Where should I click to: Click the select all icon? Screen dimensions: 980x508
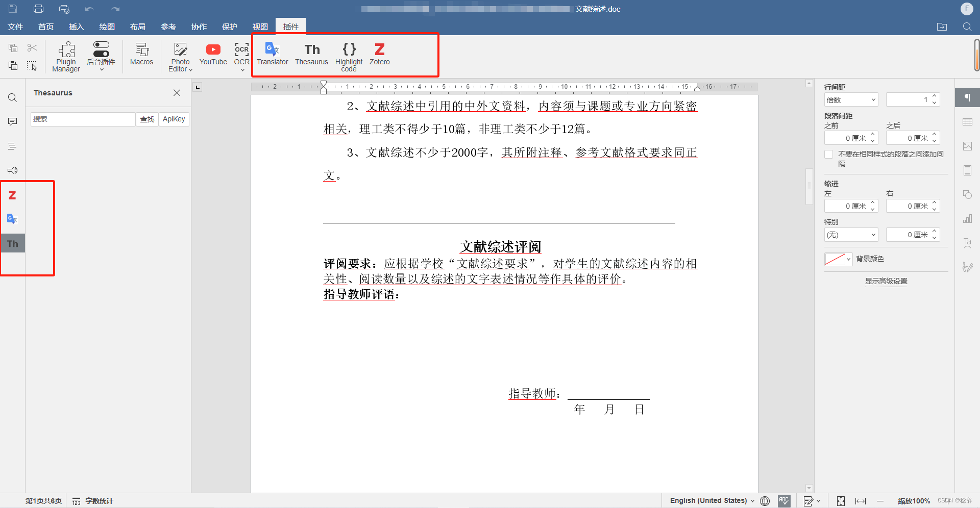pyautogui.click(x=32, y=66)
